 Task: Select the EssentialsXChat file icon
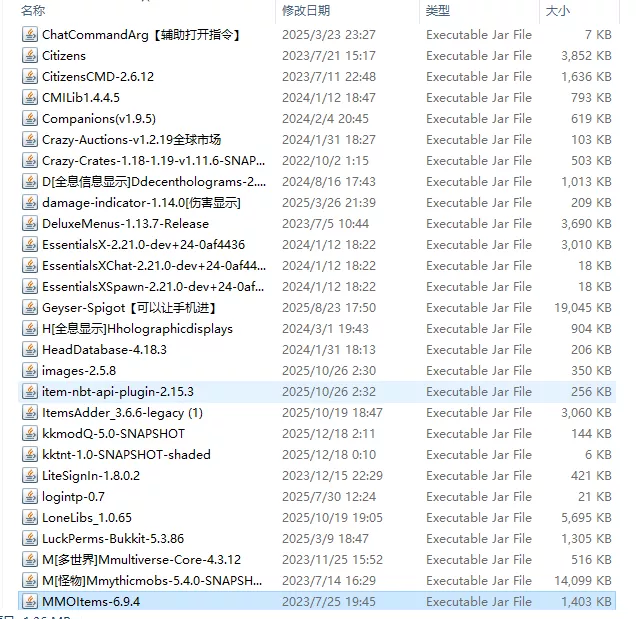coord(30,266)
